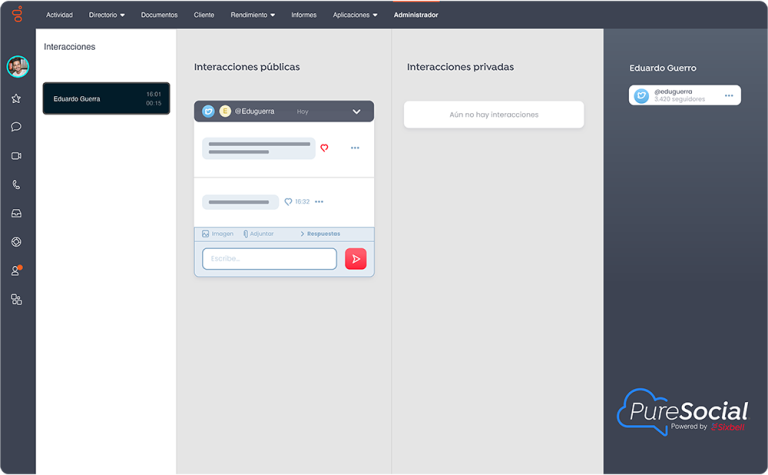The width and height of the screenshot is (768, 475).
Task: Open the user profile avatar
Action: (18, 67)
